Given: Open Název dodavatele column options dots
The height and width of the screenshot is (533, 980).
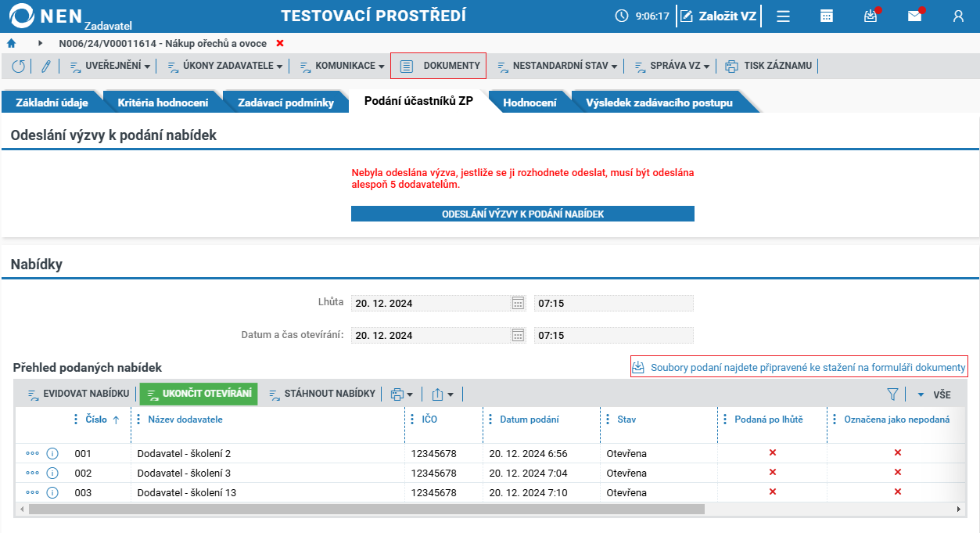Looking at the screenshot, I should (x=138, y=420).
